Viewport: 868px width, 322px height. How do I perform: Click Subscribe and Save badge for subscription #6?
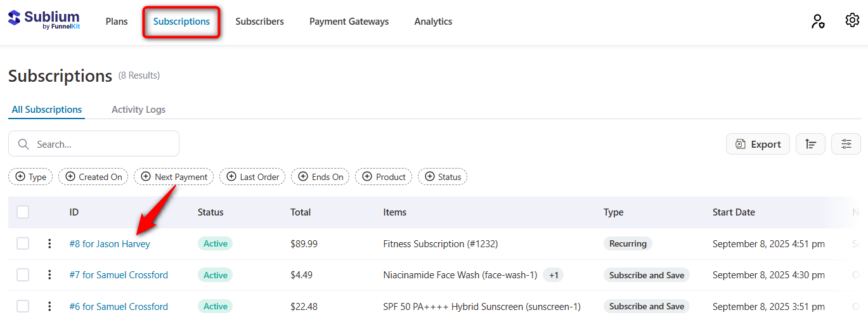point(647,306)
